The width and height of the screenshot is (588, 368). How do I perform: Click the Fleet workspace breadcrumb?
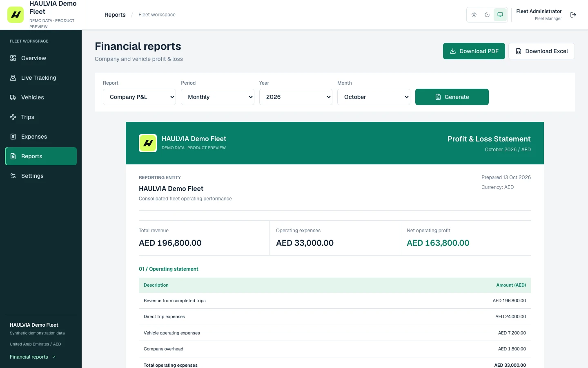tap(157, 15)
